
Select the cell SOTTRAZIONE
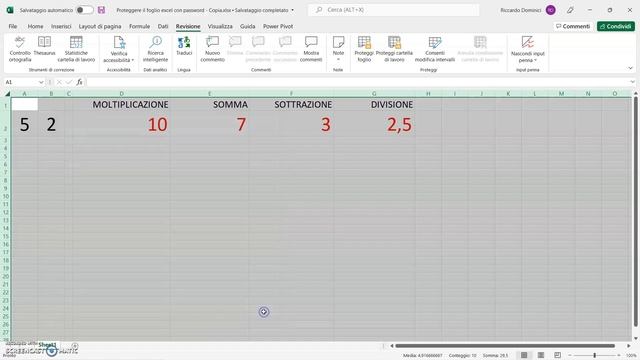(291, 104)
